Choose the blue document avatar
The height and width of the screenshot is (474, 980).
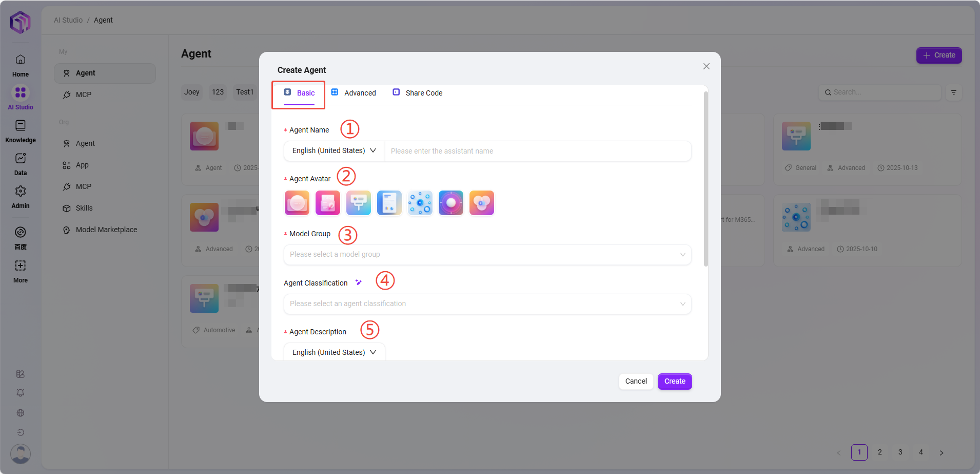(389, 203)
